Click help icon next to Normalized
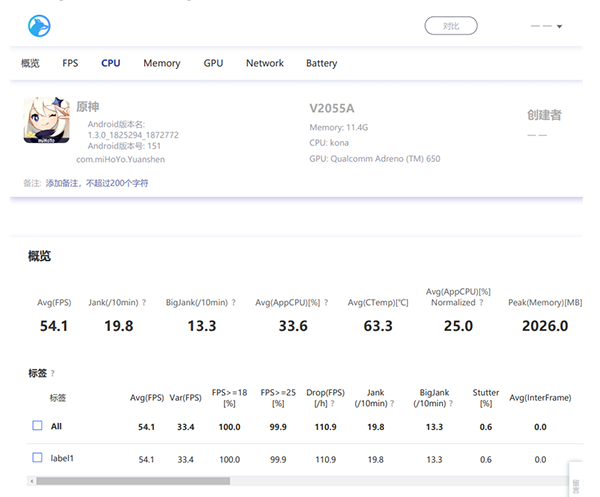The width and height of the screenshot is (600, 497). (481, 302)
